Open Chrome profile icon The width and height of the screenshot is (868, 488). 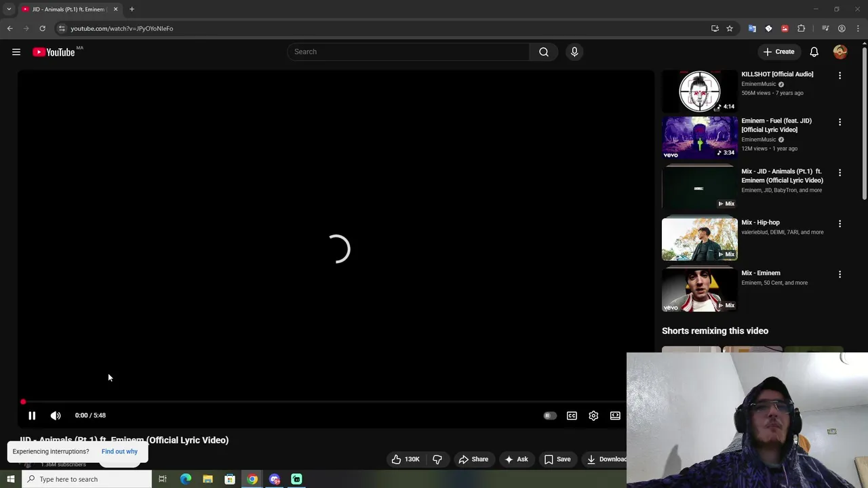click(842, 28)
